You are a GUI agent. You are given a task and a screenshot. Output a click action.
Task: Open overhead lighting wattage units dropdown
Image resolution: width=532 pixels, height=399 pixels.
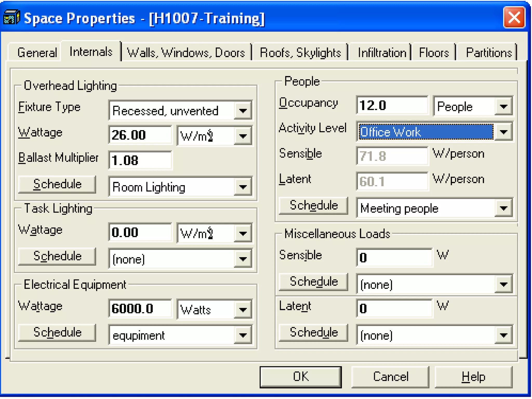click(243, 136)
